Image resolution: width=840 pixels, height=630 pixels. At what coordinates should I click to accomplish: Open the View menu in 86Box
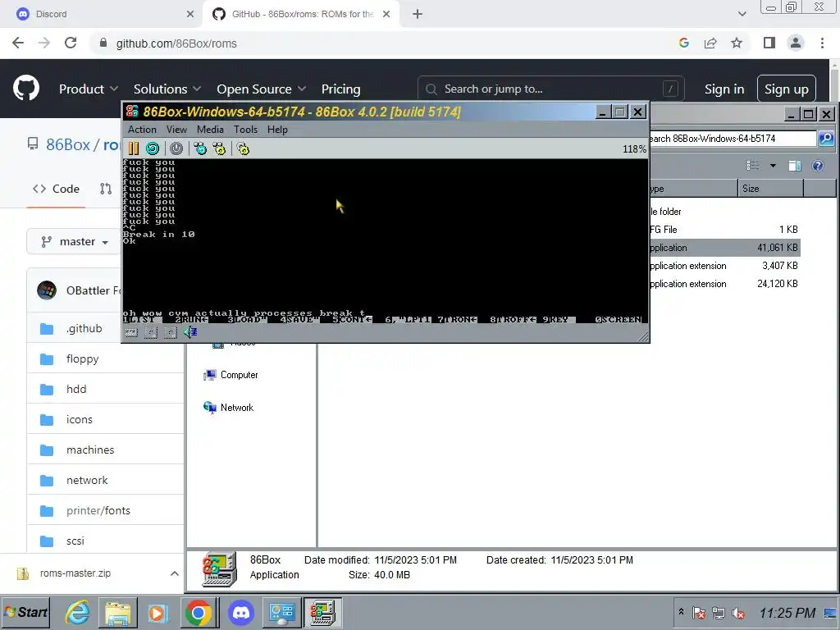[176, 129]
